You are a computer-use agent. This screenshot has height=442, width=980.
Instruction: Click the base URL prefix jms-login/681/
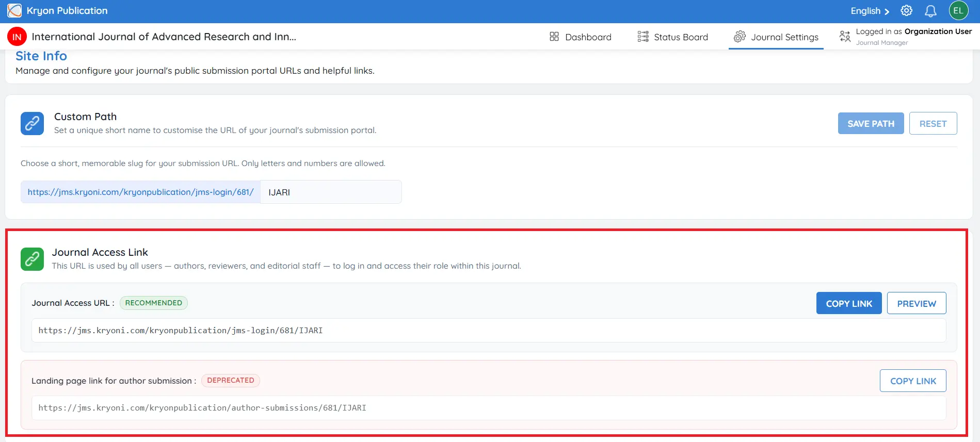[140, 192]
